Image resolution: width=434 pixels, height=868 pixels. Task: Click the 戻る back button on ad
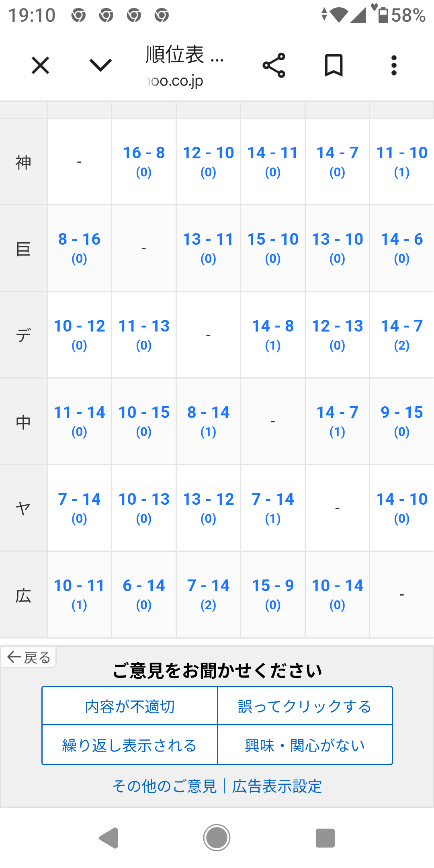(29, 657)
